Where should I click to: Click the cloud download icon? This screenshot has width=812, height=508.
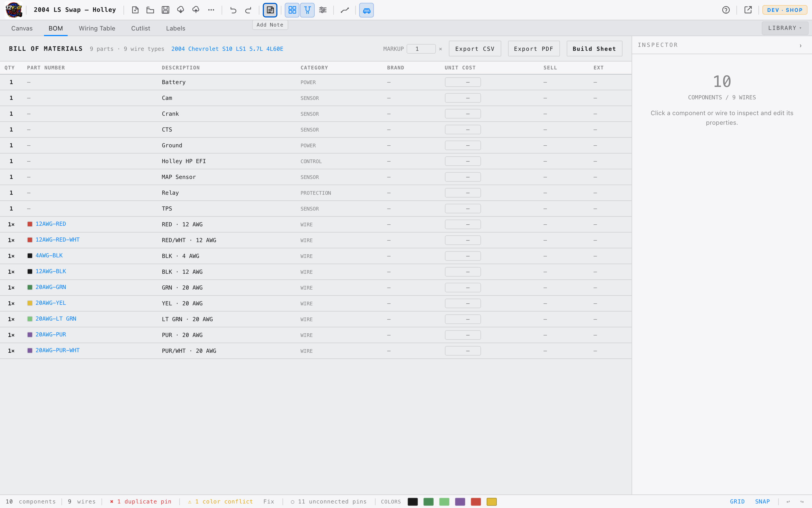pyautogui.click(x=180, y=10)
